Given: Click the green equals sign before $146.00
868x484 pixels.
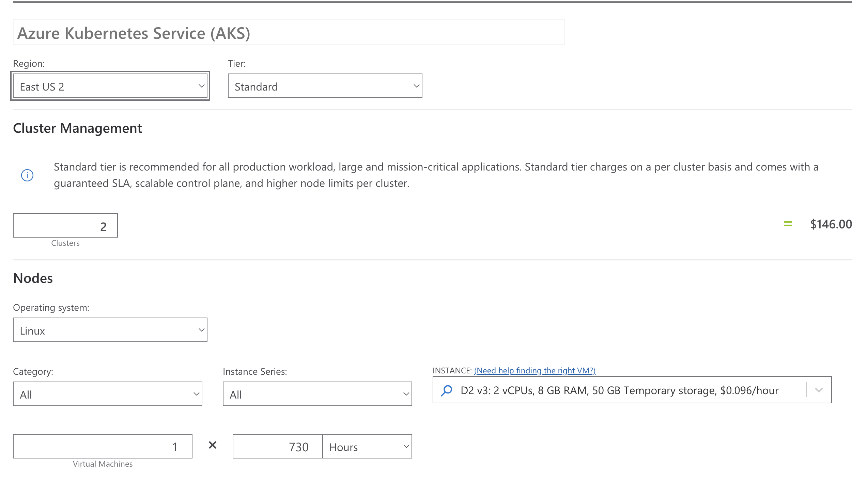Looking at the screenshot, I should tap(788, 224).
